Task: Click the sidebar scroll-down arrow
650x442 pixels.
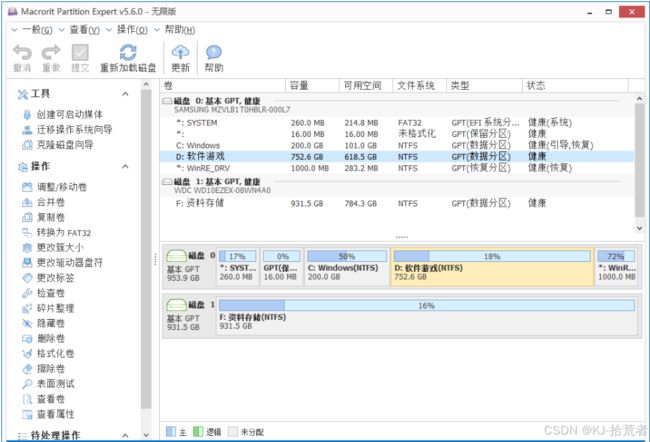Action: 146,435
